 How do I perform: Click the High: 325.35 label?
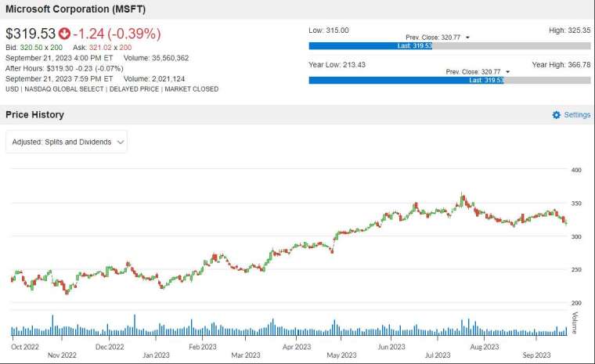tap(570, 31)
